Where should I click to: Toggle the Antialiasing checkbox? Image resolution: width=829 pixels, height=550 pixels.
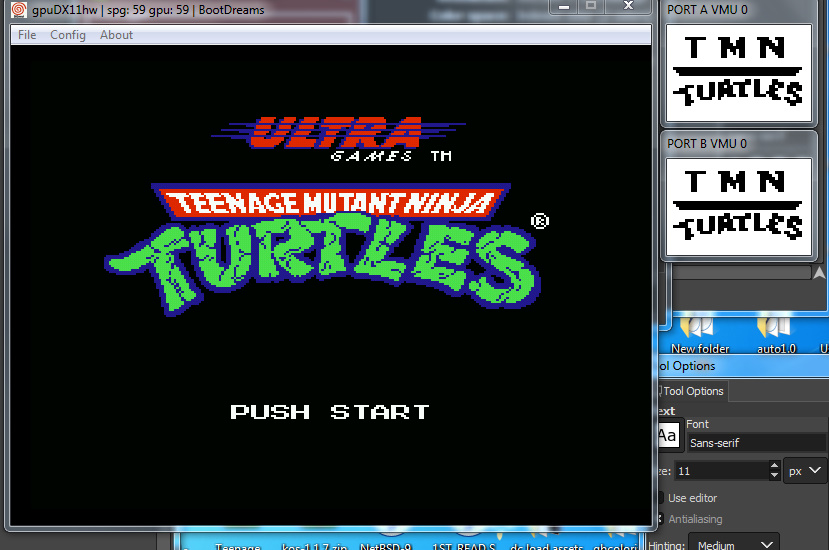point(660,519)
